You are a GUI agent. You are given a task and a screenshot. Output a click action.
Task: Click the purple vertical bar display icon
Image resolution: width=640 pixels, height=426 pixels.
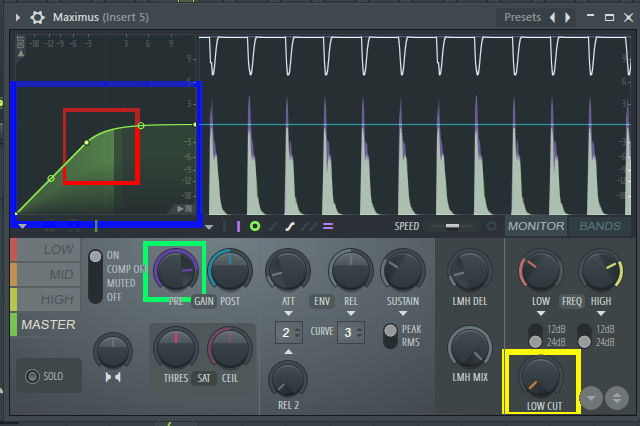pos(238,226)
